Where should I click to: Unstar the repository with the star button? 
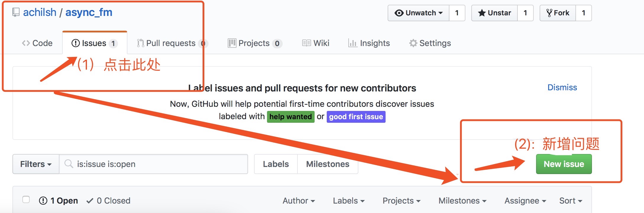(494, 13)
